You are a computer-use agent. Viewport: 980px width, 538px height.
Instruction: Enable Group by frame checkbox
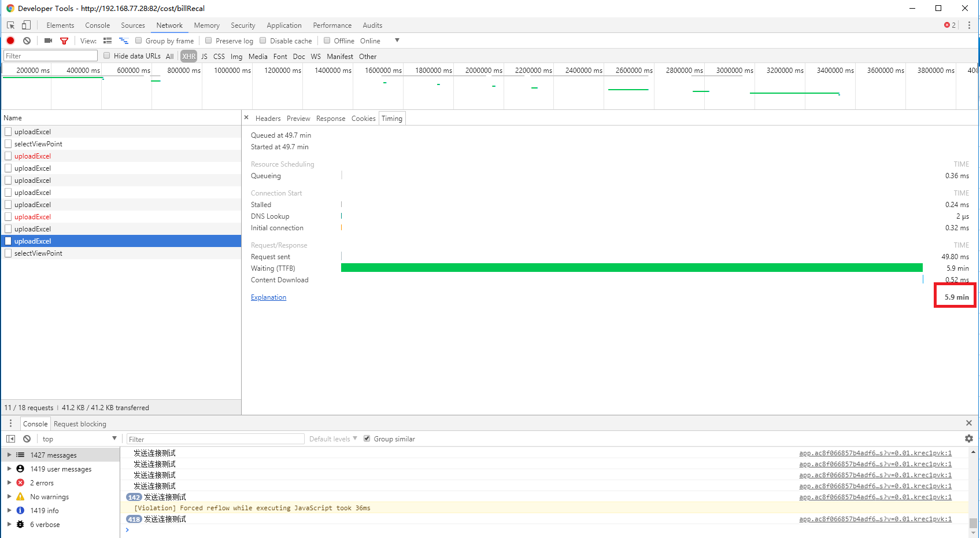139,40
